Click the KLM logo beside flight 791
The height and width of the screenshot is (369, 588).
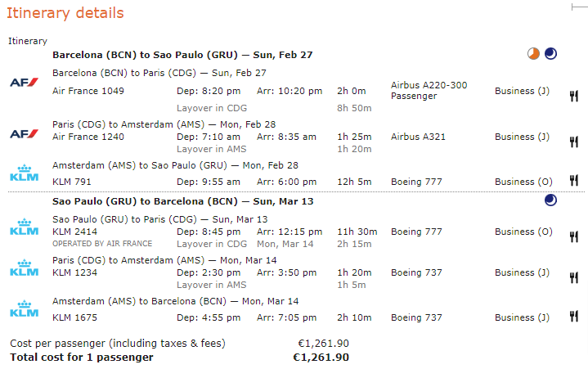click(23, 173)
